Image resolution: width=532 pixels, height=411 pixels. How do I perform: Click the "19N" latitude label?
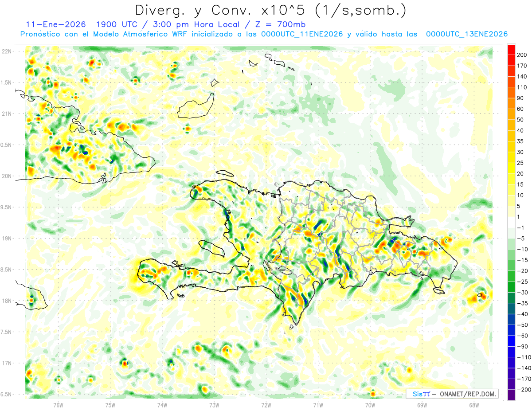pos(7,239)
